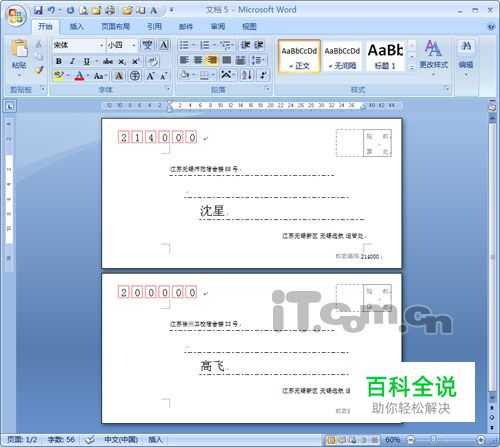Shrink font size with small A icon

pyautogui.click(x=163, y=76)
